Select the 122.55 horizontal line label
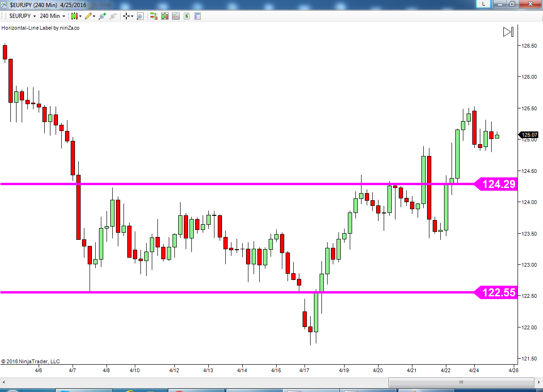The image size is (543, 392). (496, 293)
